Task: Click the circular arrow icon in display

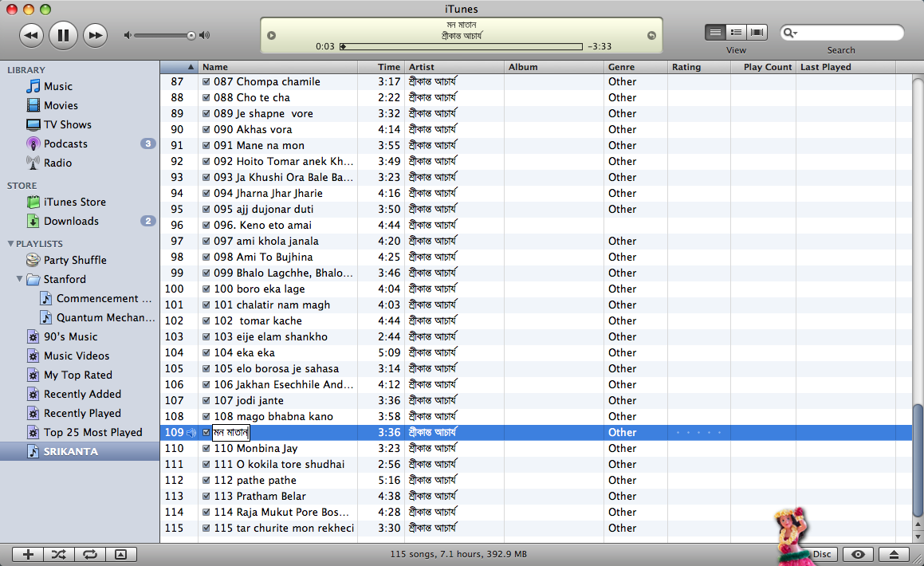Action: click(651, 35)
